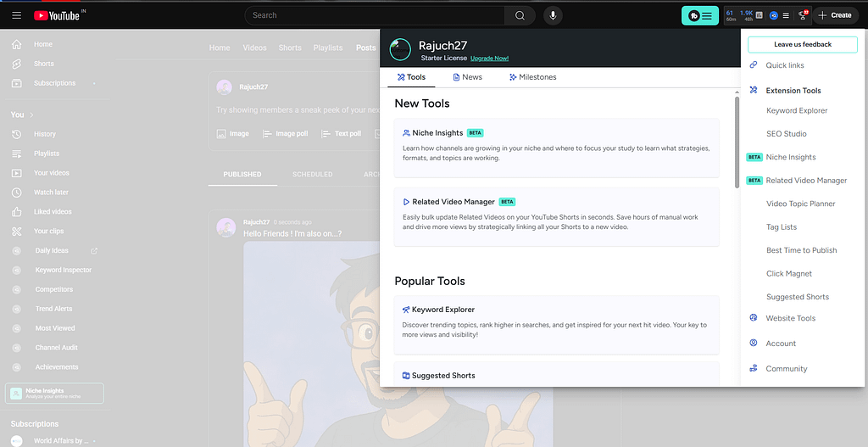Click the Niche Insights sidebar promo card

[54, 394]
